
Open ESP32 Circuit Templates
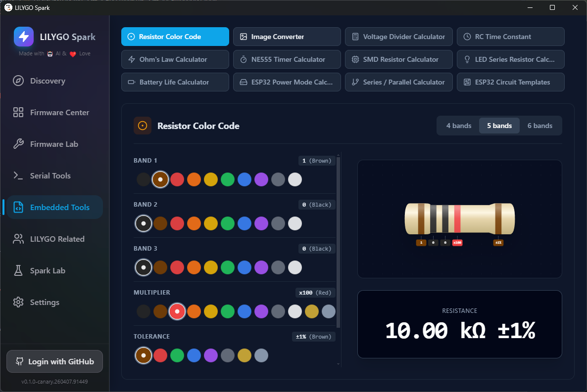[510, 82]
